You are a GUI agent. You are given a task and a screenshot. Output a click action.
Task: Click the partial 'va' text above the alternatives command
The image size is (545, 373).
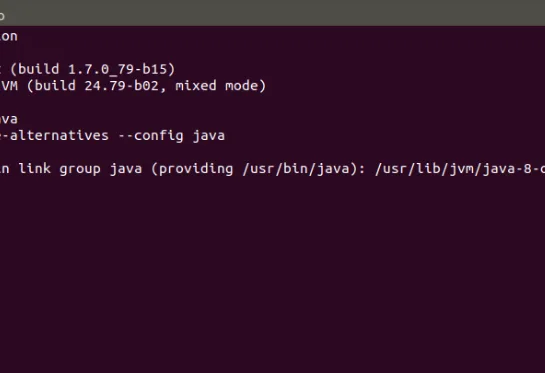9,119
